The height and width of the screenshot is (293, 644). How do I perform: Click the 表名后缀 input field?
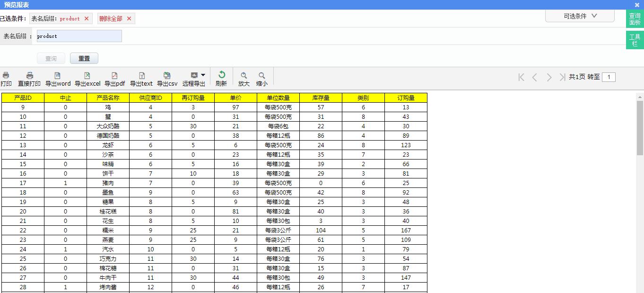click(x=79, y=36)
